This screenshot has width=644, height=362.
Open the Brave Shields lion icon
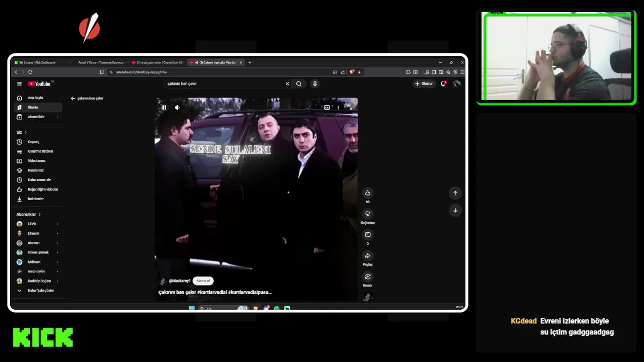[352, 72]
